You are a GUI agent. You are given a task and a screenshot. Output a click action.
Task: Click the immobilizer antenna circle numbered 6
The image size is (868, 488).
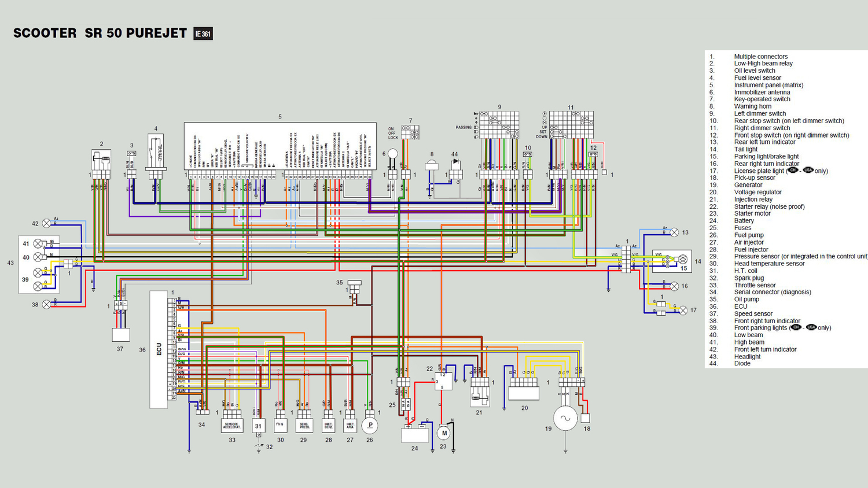point(393,154)
